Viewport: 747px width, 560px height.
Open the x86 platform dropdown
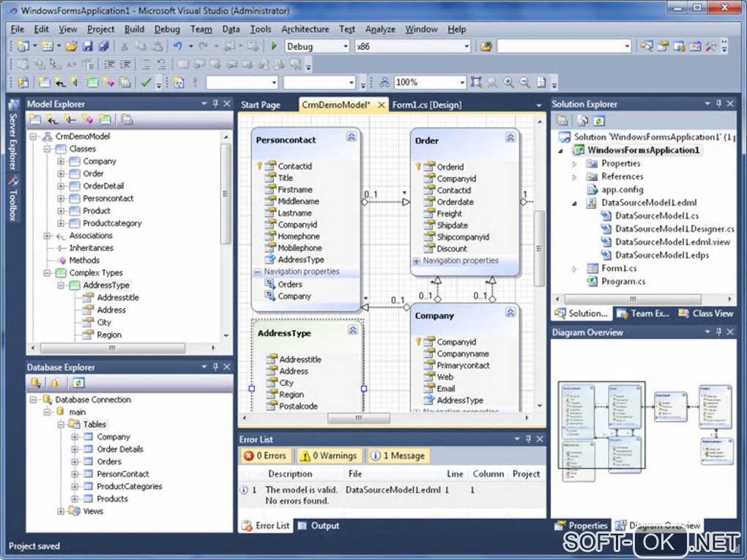(467, 46)
